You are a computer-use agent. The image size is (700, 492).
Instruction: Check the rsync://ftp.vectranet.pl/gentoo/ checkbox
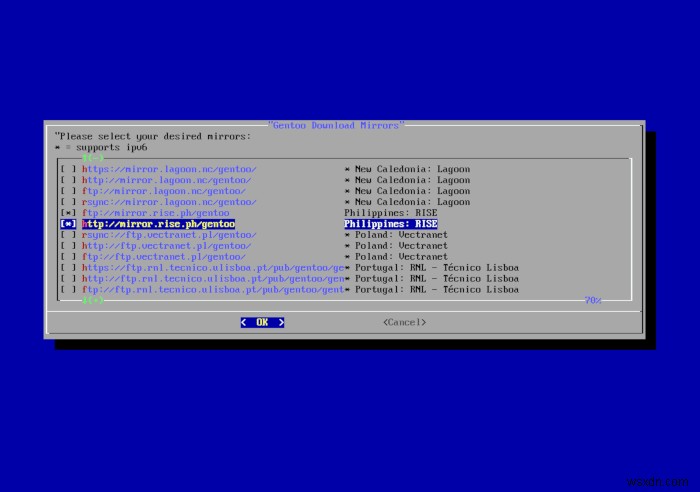tap(68, 235)
